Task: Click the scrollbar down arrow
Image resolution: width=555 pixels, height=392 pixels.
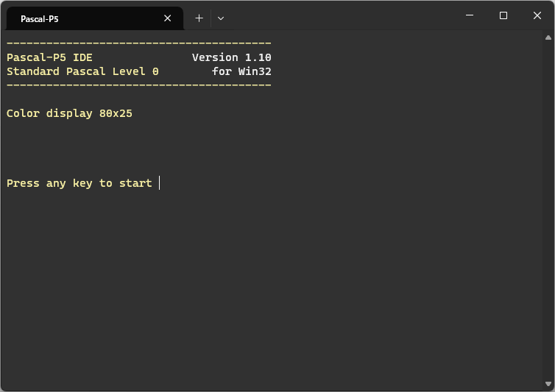Action: click(x=548, y=384)
